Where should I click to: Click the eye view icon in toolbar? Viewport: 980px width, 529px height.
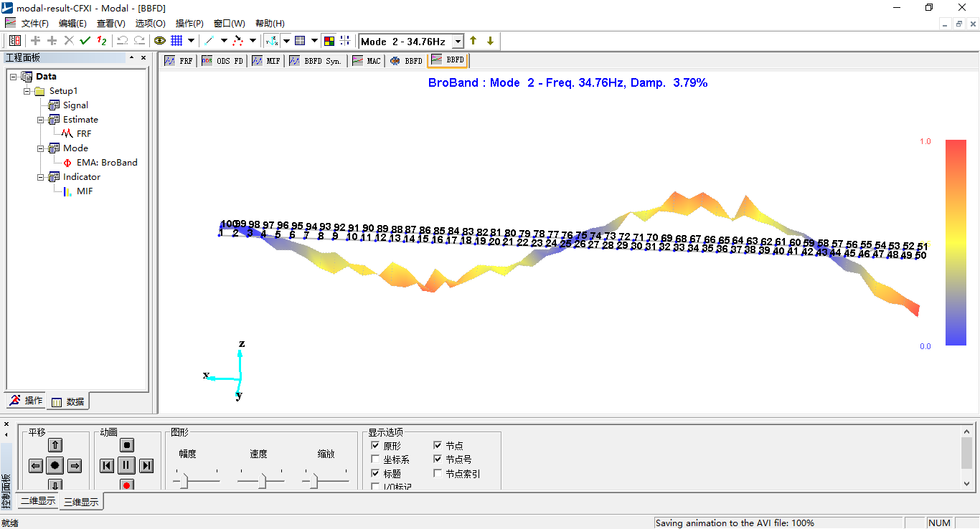tap(159, 41)
